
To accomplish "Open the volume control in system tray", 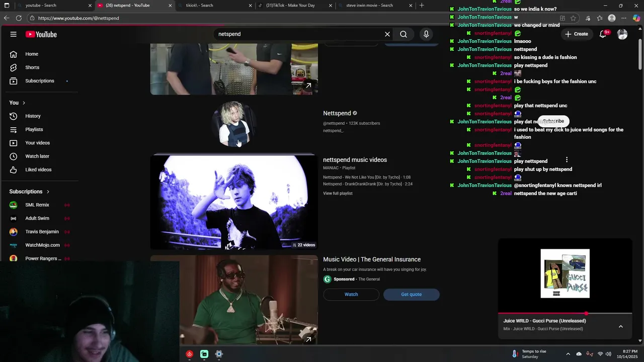I will pos(608,354).
